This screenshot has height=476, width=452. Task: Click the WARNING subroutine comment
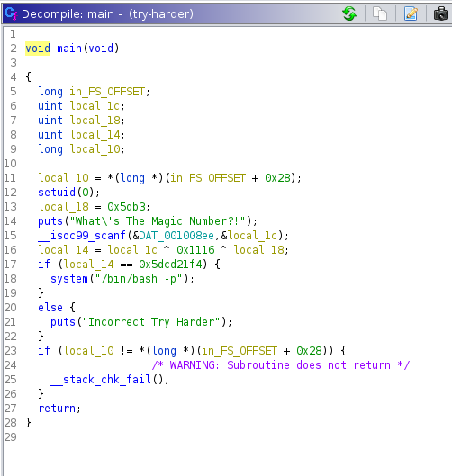click(281, 365)
